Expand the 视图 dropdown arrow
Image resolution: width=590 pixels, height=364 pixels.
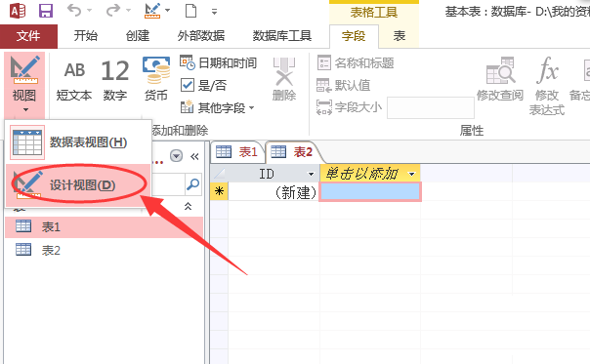click(x=25, y=110)
